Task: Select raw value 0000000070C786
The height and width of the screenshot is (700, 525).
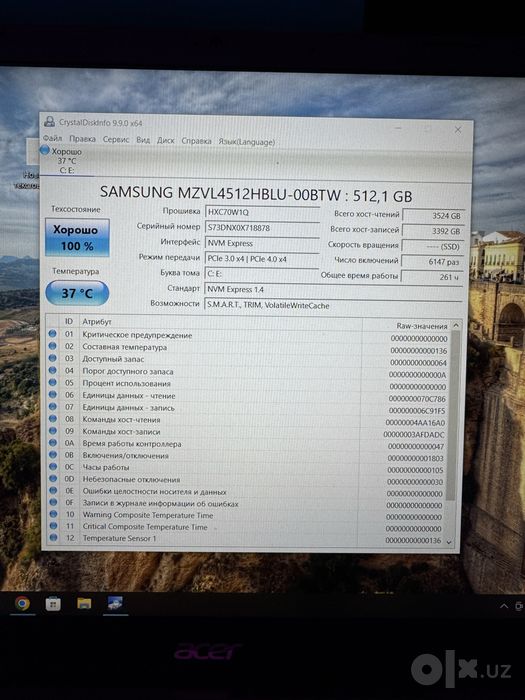Action: (417, 399)
